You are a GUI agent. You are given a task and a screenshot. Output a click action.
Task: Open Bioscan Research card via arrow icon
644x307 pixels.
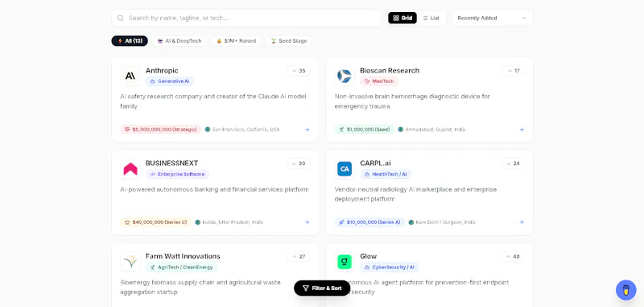click(x=521, y=130)
